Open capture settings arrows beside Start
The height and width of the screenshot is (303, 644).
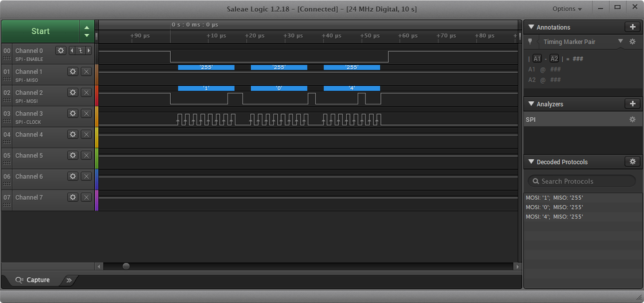[x=86, y=31]
